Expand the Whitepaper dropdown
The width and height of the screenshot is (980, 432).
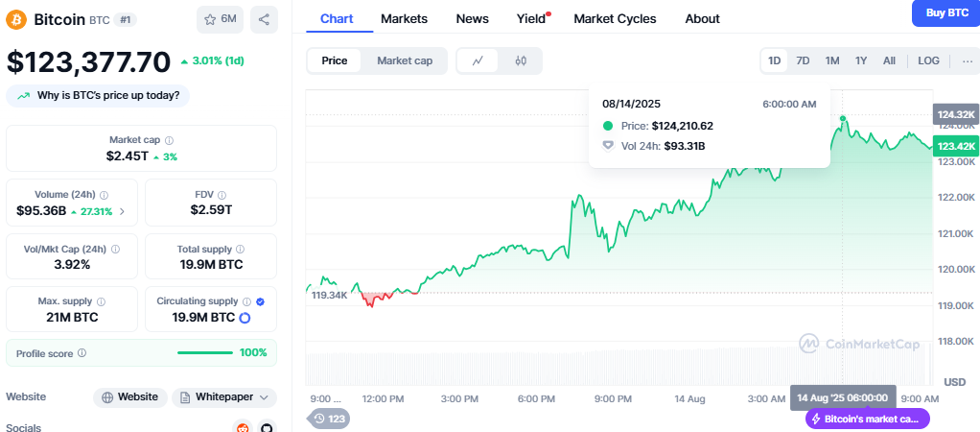[224, 396]
